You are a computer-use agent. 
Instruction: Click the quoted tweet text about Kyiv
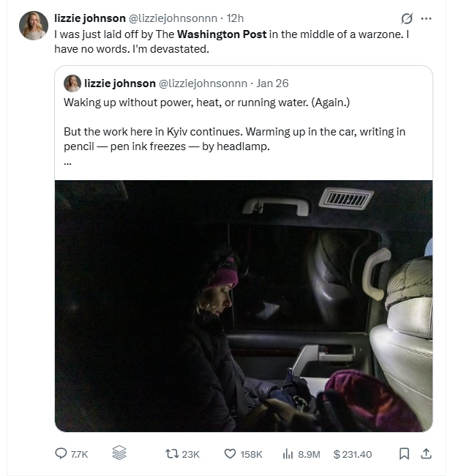pyautogui.click(x=234, y=138)
